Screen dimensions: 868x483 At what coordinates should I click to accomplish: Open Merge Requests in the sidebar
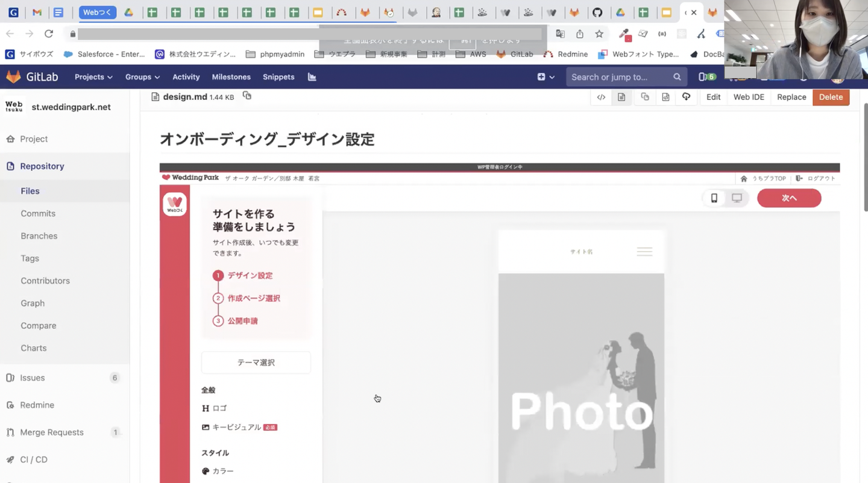(52, 432)
